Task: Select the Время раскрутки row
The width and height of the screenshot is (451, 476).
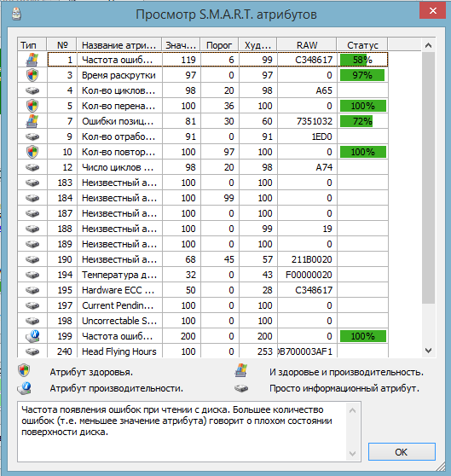Action: pyautogui.click(x=203, y=75)
